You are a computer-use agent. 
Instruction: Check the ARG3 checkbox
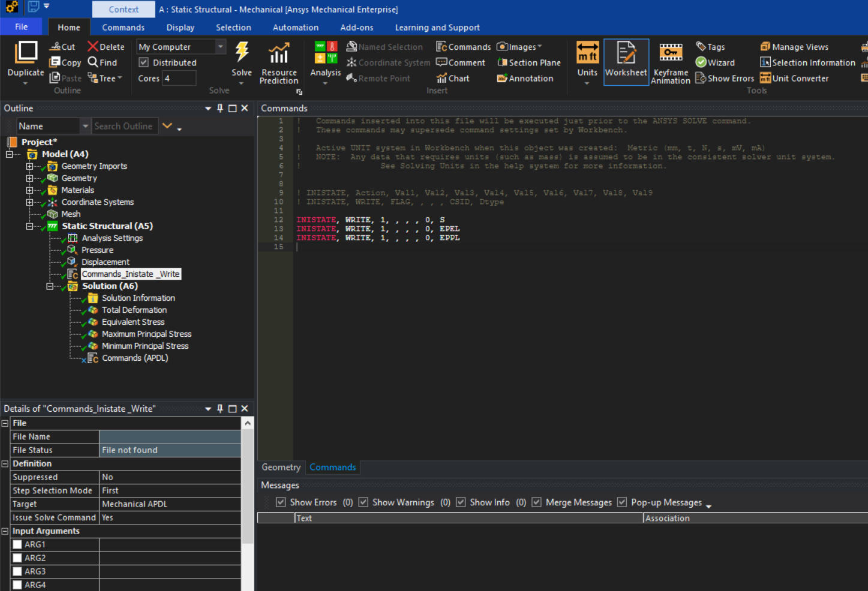pos(17,571)
